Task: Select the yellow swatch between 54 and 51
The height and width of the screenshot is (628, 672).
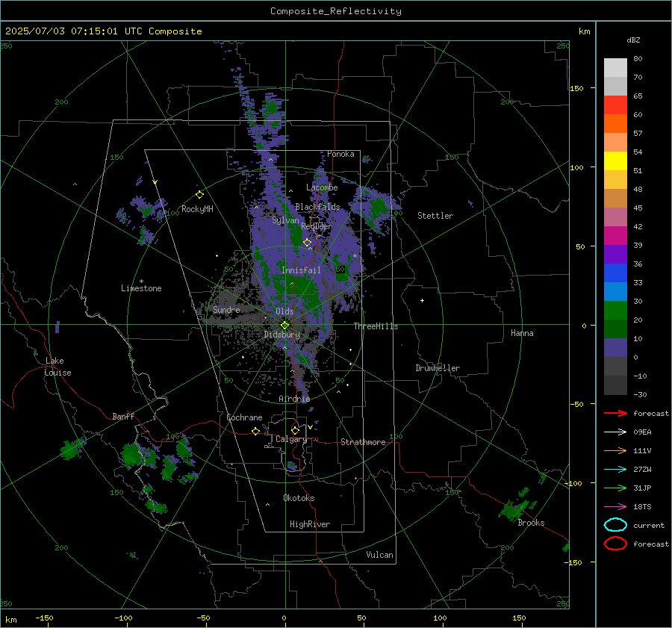Action: [x=615, y=161]
